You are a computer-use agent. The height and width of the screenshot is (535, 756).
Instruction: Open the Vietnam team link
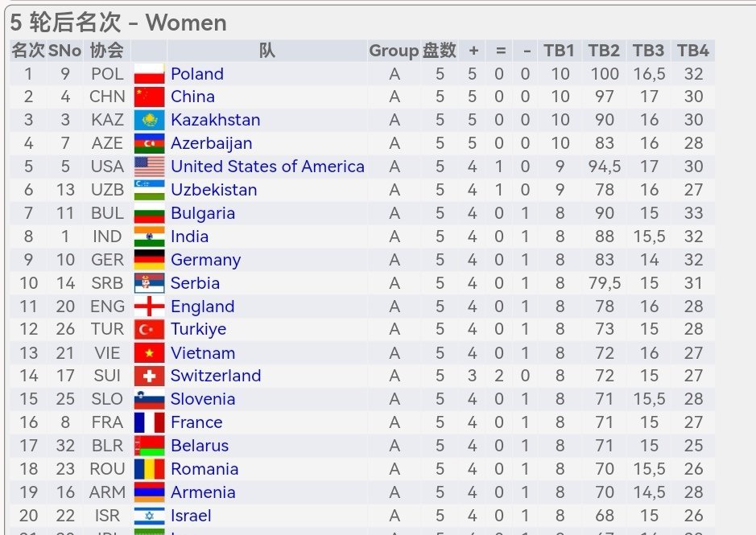click(x=203, y=353)
